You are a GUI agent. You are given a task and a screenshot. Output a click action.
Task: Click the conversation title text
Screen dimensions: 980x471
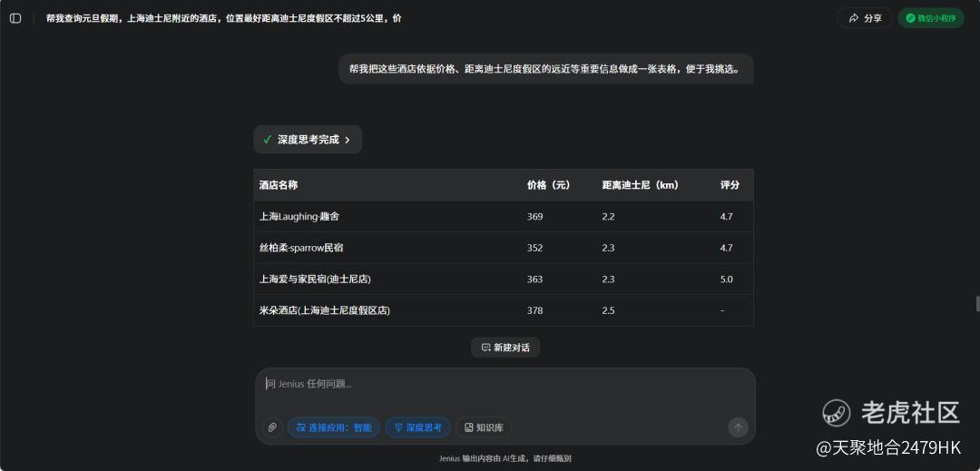tap(224, 18)
